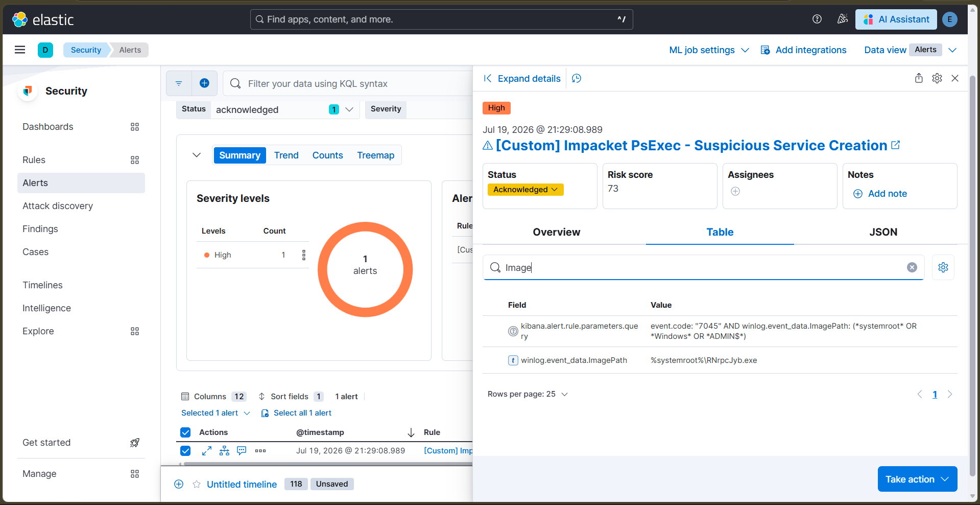Open alert history clock icon
This screenshot has height=505, width=980.
(x=577, y=78)
